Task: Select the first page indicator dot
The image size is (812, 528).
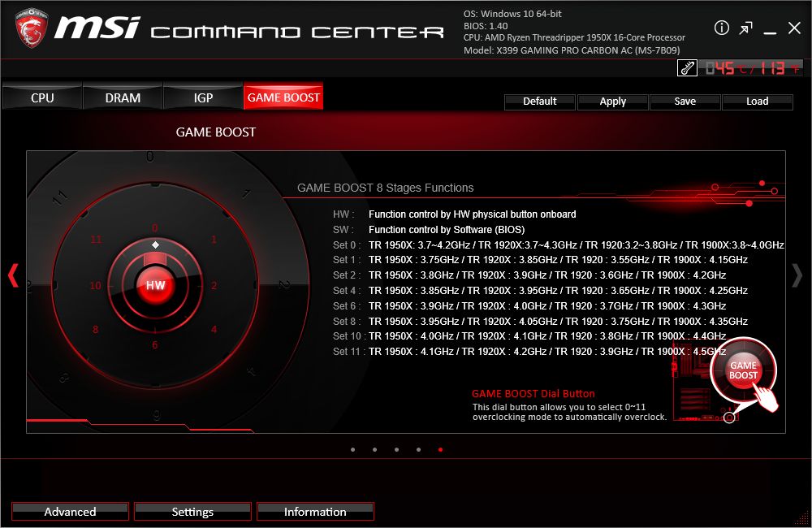Action: (x=352, y=450)
